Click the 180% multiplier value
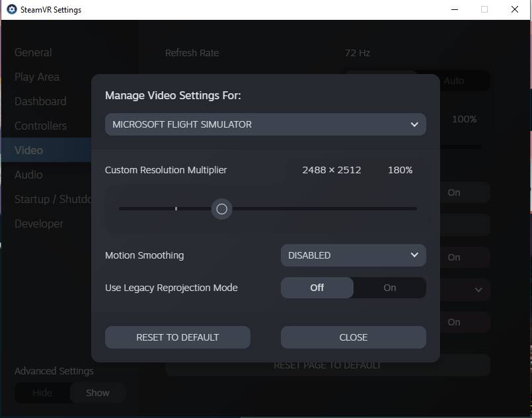Image resolution: width=532 pixels, height=418 pixels. coord(400,170)
